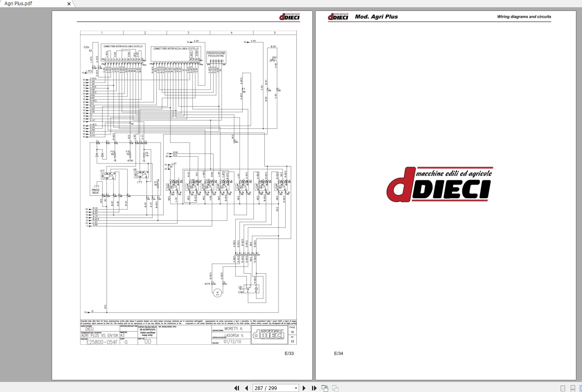The image size is (582, 392).
Task: Click the E/33 footer page label
Action: click(x=290, y=352)
